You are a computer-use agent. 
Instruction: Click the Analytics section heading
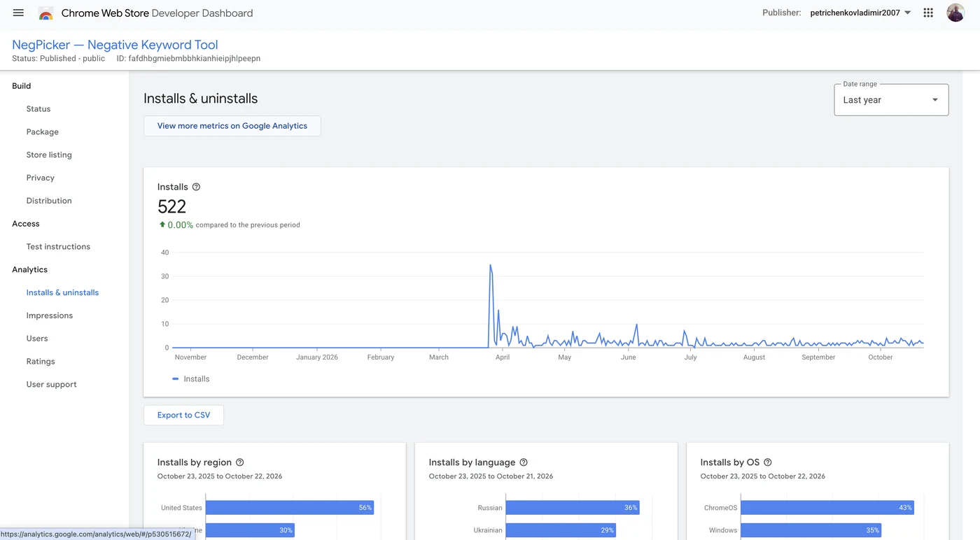(x=30, y=269)
